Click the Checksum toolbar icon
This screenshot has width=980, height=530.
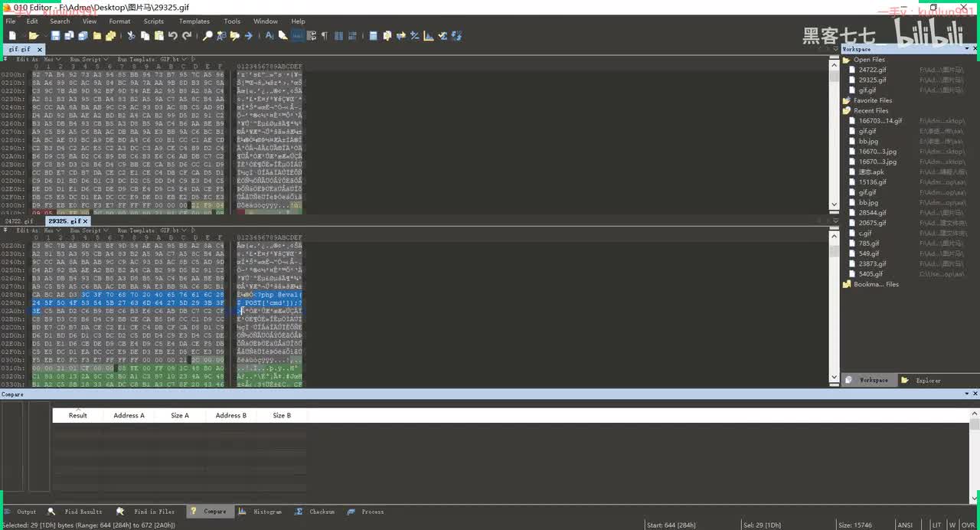443,35
